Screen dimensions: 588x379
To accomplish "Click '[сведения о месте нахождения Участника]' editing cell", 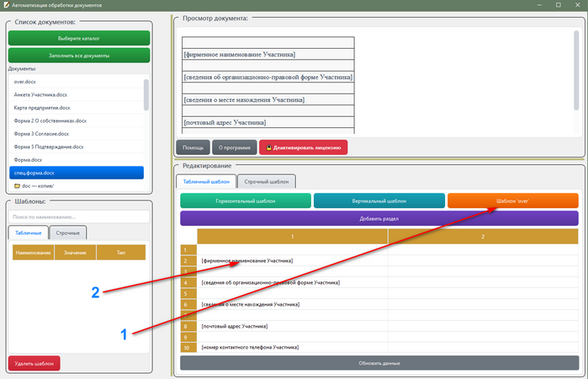I will point(293,304).
